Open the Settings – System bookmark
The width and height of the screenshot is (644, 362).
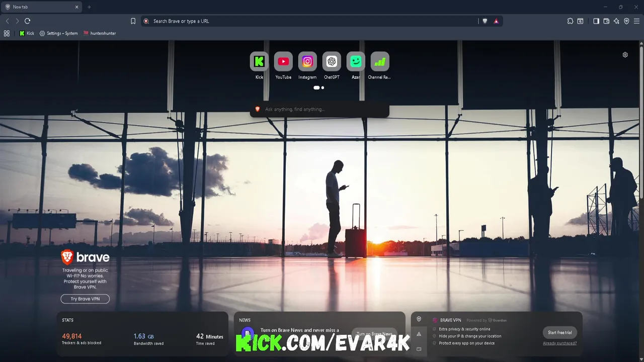click(x=59, y=33)
